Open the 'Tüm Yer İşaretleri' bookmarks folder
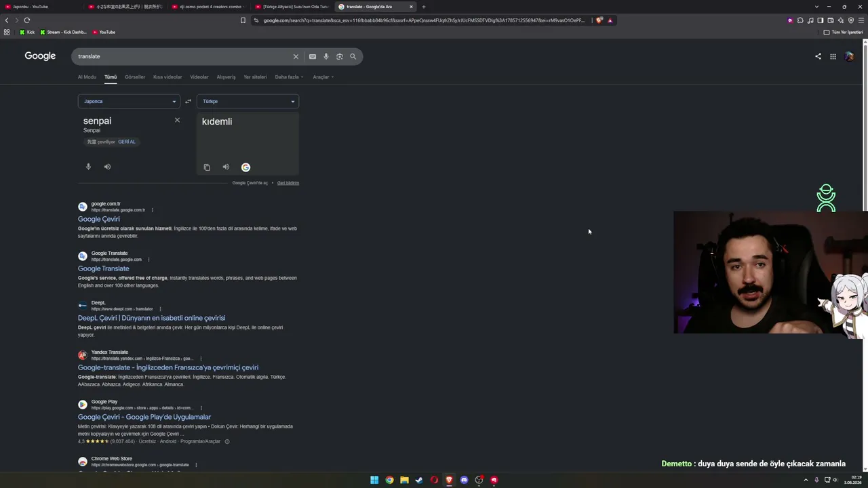 [842, 32]
